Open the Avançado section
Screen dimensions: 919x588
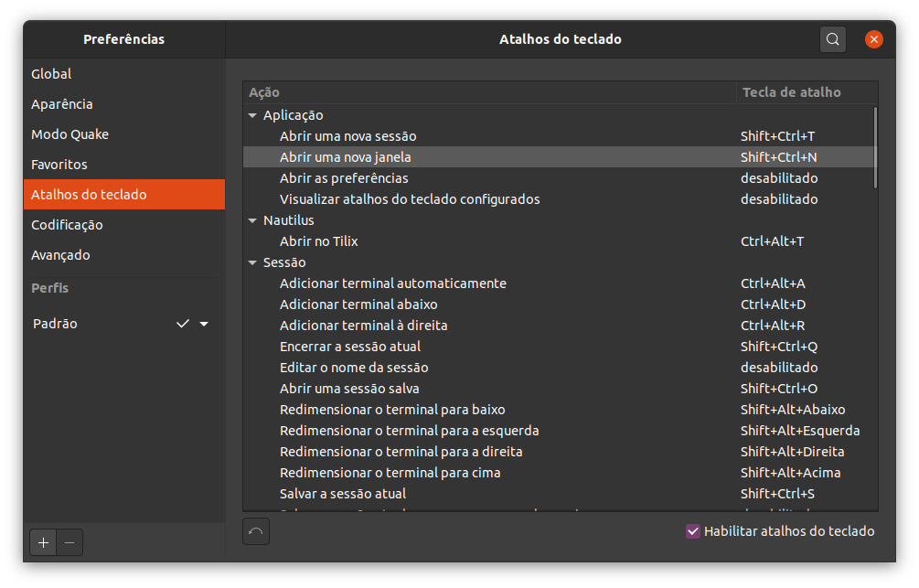point(124,255)
